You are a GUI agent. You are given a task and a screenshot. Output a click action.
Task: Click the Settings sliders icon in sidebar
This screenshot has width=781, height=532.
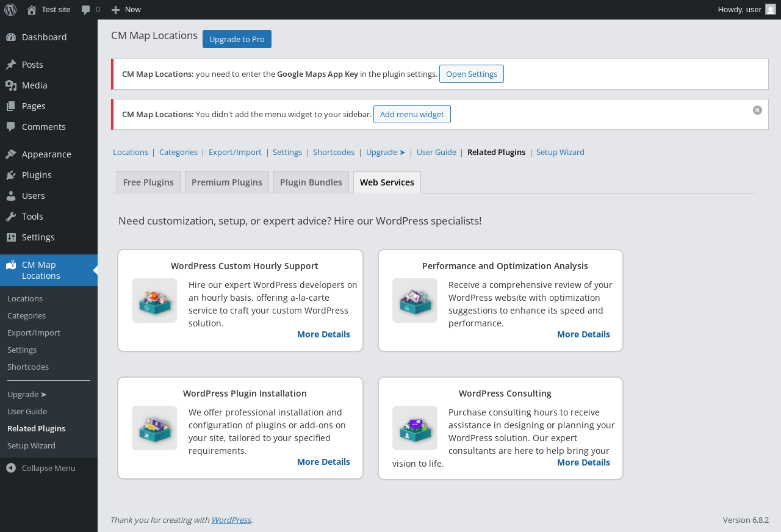click(11, 237)
